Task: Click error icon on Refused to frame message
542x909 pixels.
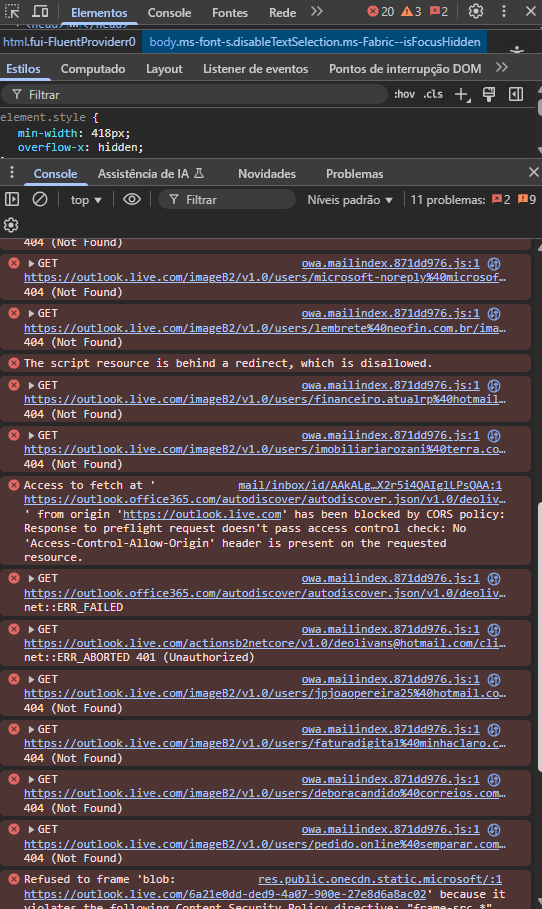Action: 14,879
